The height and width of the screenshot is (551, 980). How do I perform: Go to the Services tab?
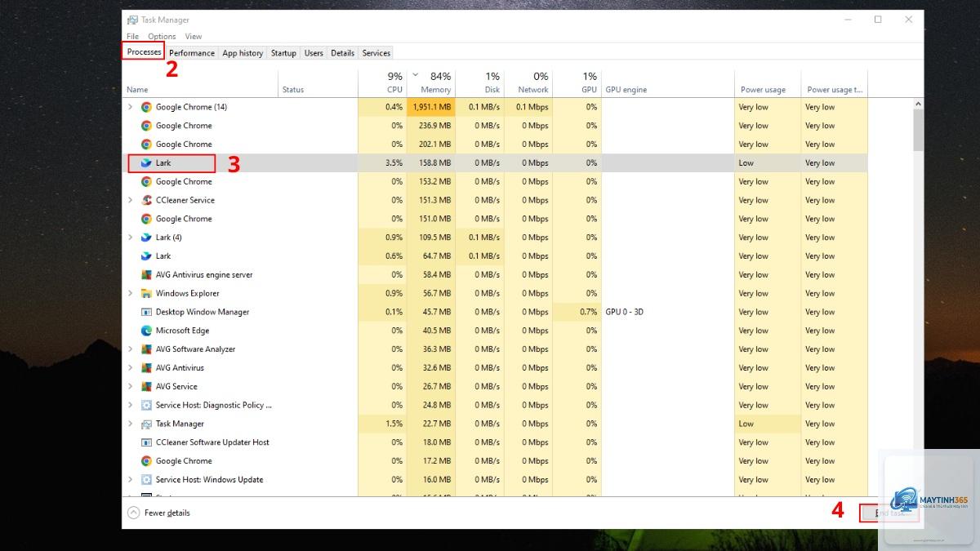pyautogui.click(x=376, y=53)
